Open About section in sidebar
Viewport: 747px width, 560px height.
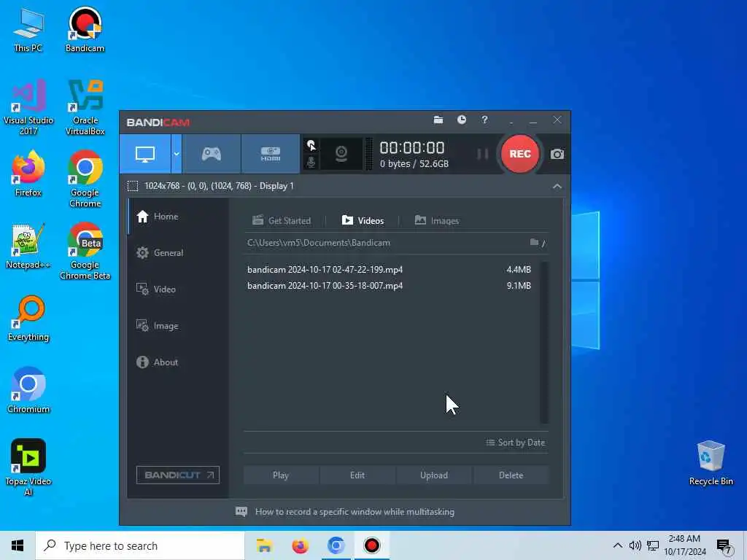click(178, 362)
